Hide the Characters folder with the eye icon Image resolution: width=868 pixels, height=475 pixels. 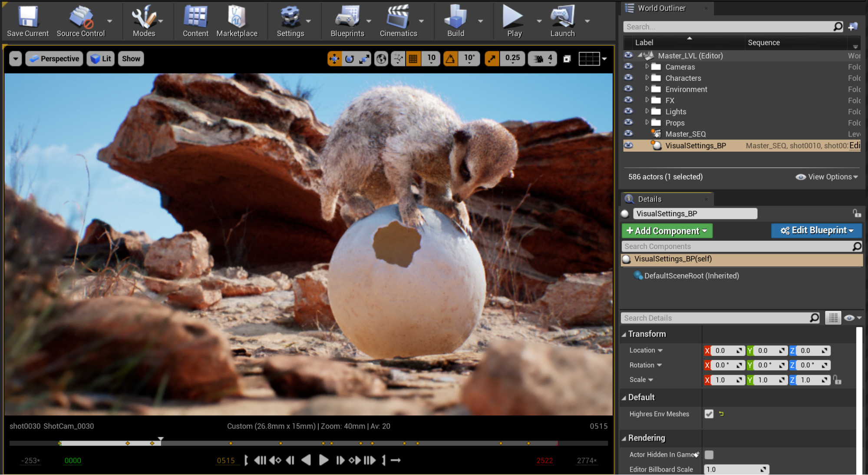click(628, 78)
